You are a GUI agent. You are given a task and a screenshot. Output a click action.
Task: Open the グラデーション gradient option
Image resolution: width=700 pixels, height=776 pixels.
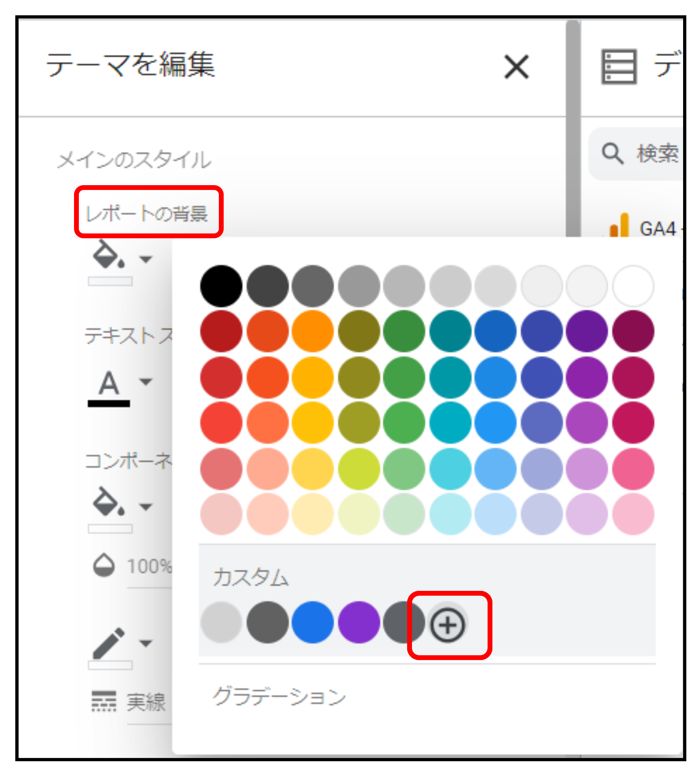tap(279, 696)
